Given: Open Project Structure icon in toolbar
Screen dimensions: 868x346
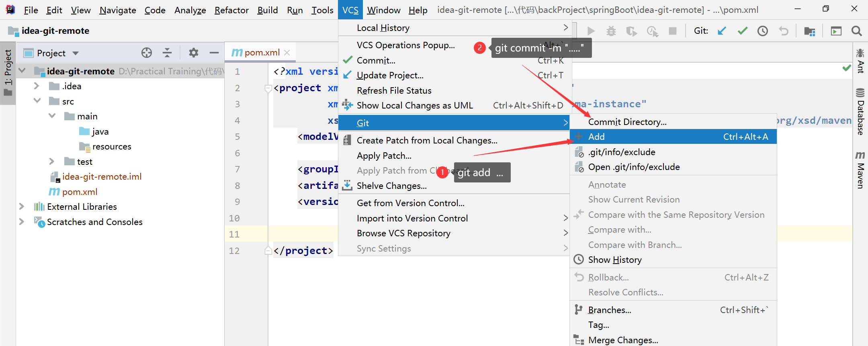Looking at the screenshot, I should point(810,31).
